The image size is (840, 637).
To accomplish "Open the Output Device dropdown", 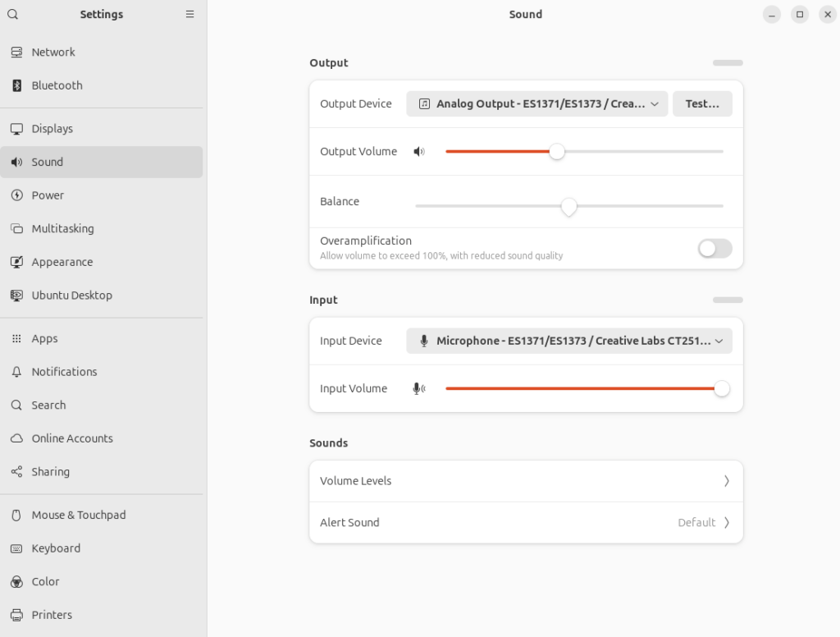I will coord(537,104).
